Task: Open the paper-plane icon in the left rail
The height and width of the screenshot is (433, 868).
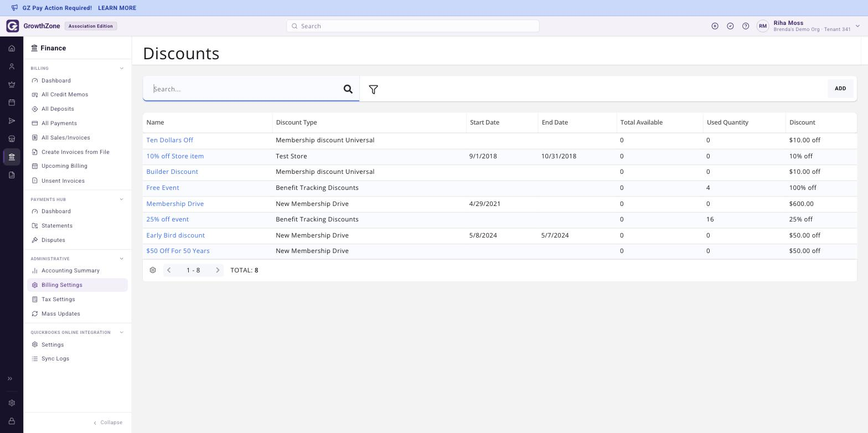Action: tap(12, 121)
